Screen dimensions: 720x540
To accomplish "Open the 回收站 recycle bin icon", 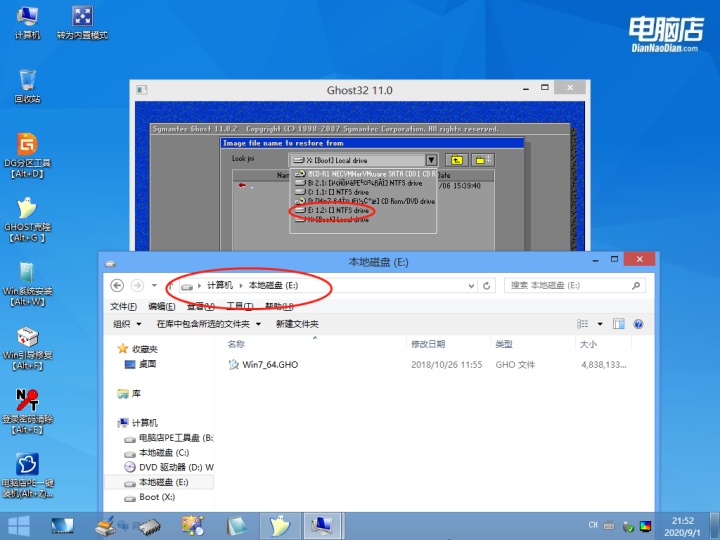I will point(27,86).
